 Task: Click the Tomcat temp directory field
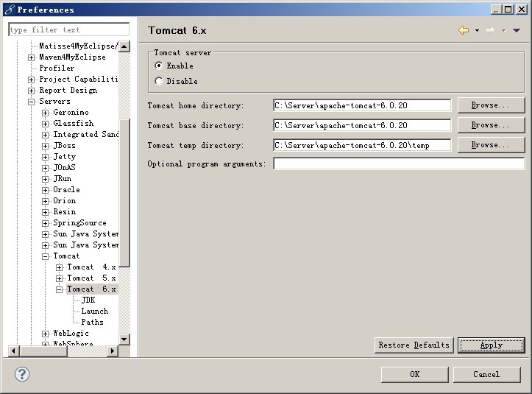pyautogui.click(x=362, y=145)
